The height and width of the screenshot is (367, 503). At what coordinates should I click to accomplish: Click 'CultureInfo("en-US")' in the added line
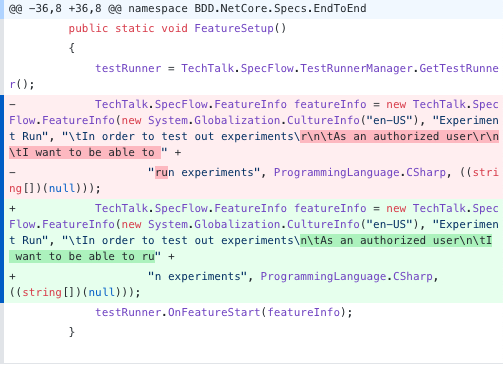(x=352, y=224)
